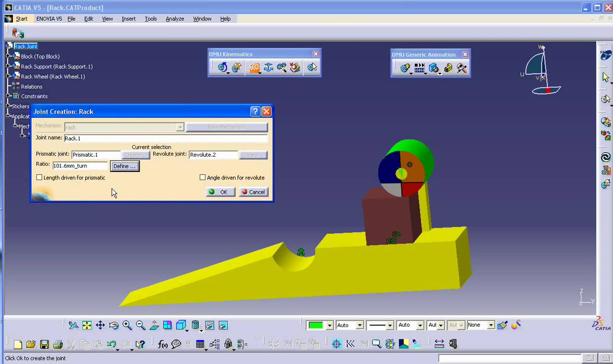Open the Insert menu

click(x=128, y=19)
